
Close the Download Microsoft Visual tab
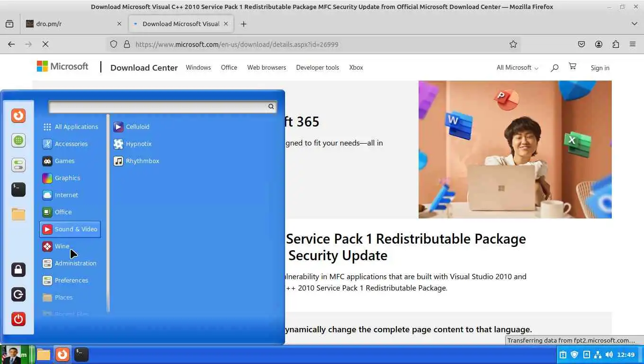click(226, 24)
